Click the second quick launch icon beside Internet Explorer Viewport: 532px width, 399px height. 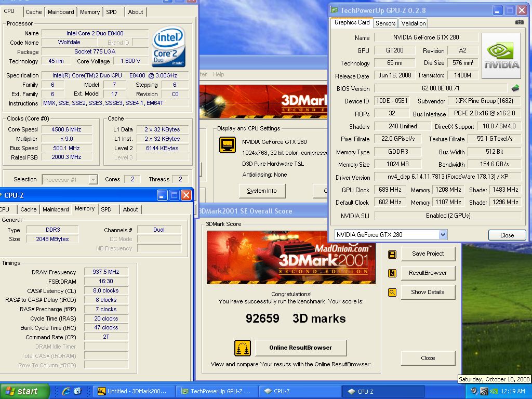[78, 391]
